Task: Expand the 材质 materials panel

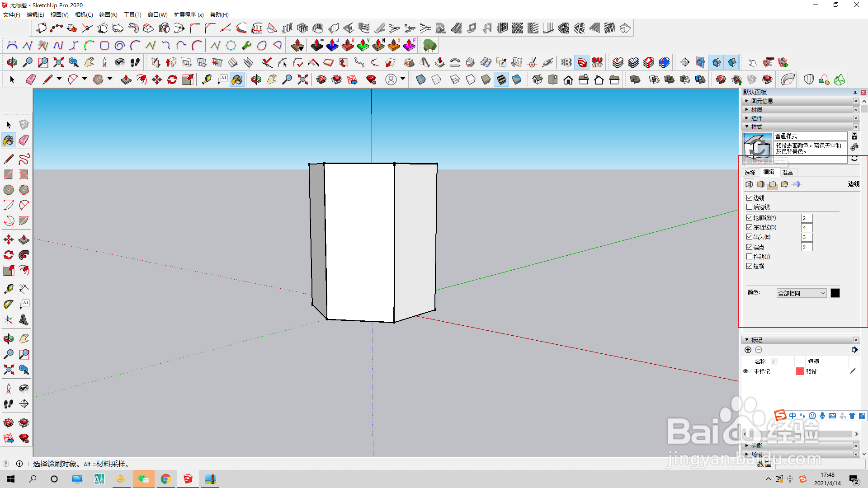Action: (756, 110)
